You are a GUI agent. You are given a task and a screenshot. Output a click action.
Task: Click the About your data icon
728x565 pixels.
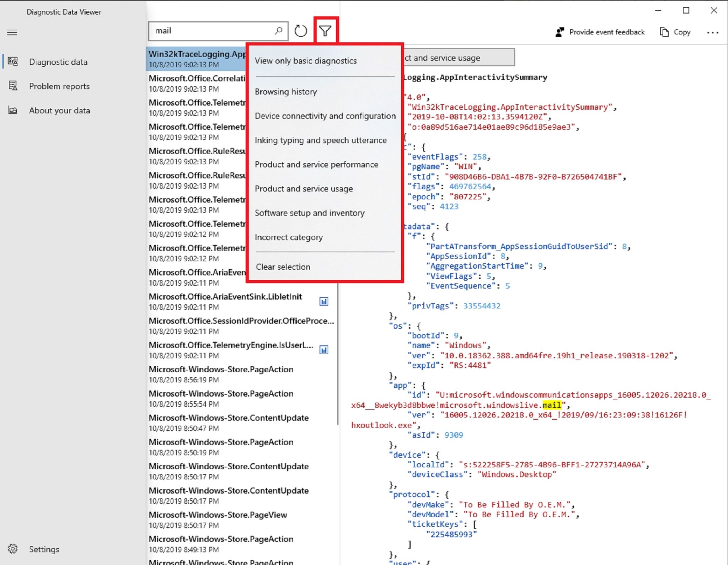pyautogui.click(x=13, y=111)
